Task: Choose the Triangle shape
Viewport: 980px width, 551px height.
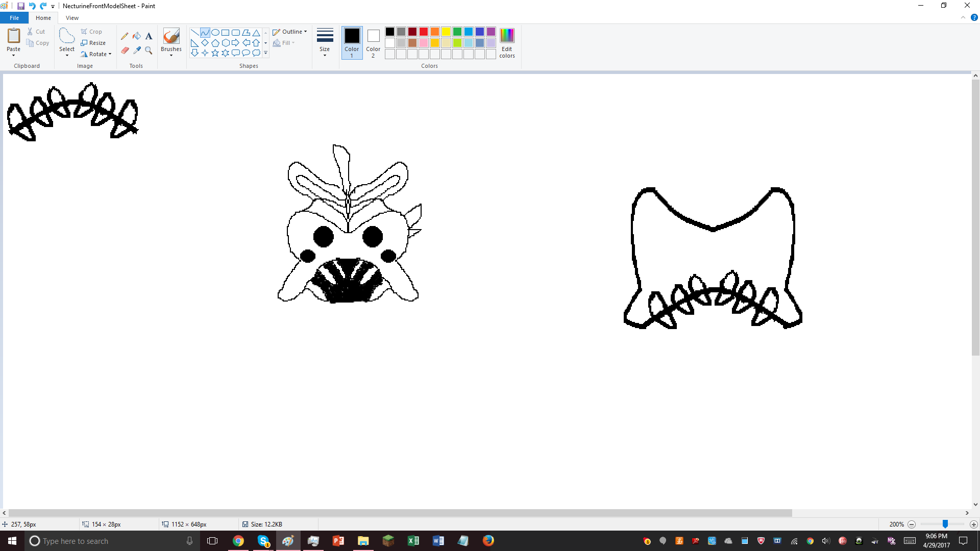Action: point(256,33)
